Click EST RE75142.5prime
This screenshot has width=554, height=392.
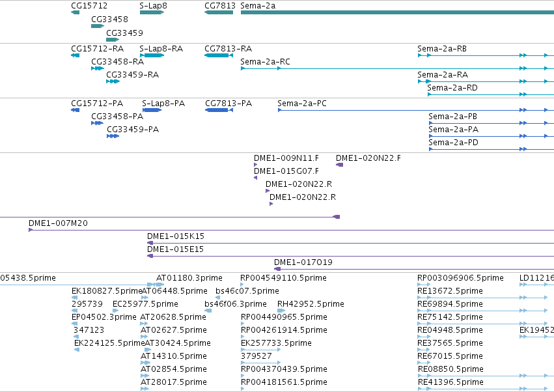click(482, 324)
